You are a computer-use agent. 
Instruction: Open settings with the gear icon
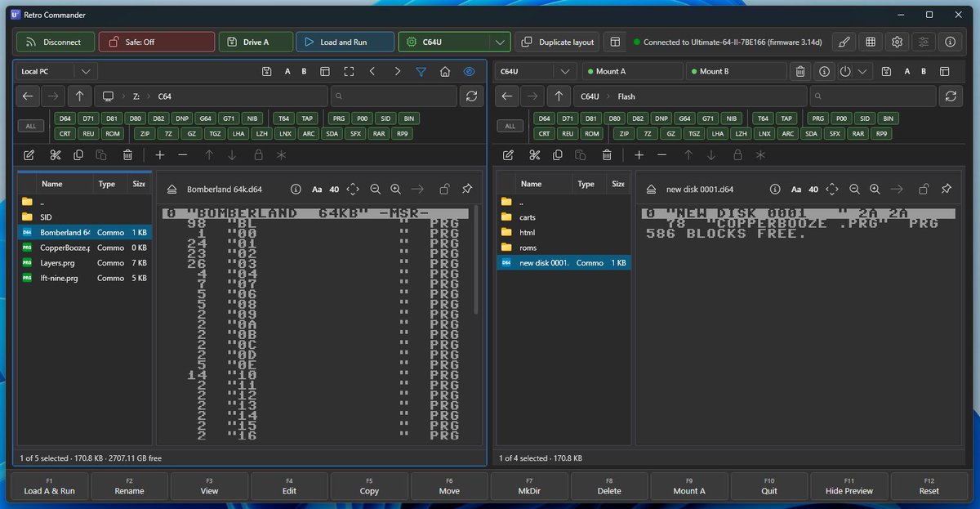[897, 42]
